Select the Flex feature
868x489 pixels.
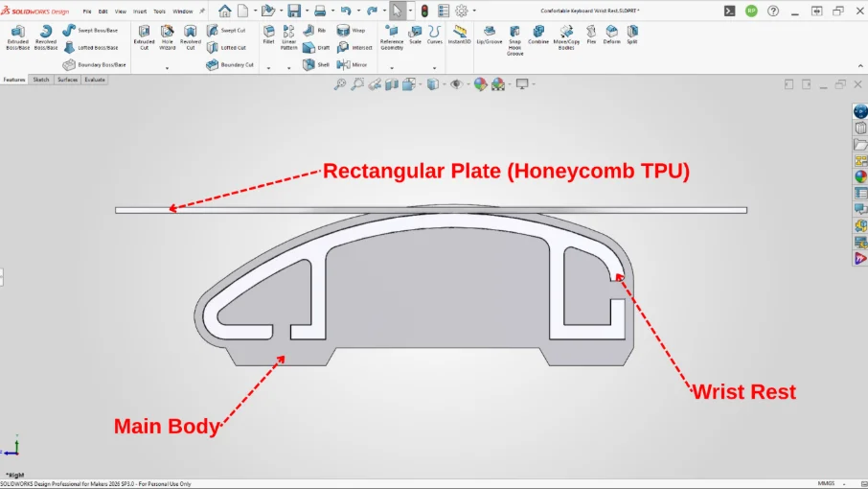point(591,35)
